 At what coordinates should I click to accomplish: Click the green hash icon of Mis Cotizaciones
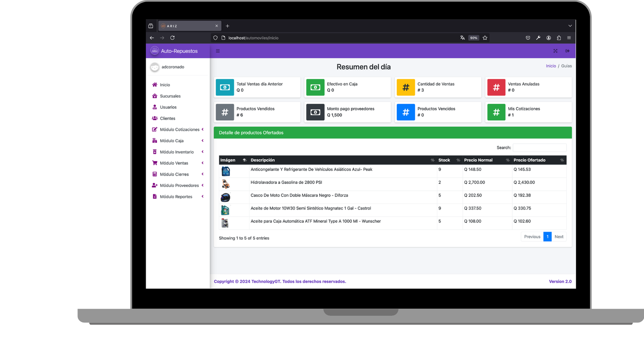[496, 112]
